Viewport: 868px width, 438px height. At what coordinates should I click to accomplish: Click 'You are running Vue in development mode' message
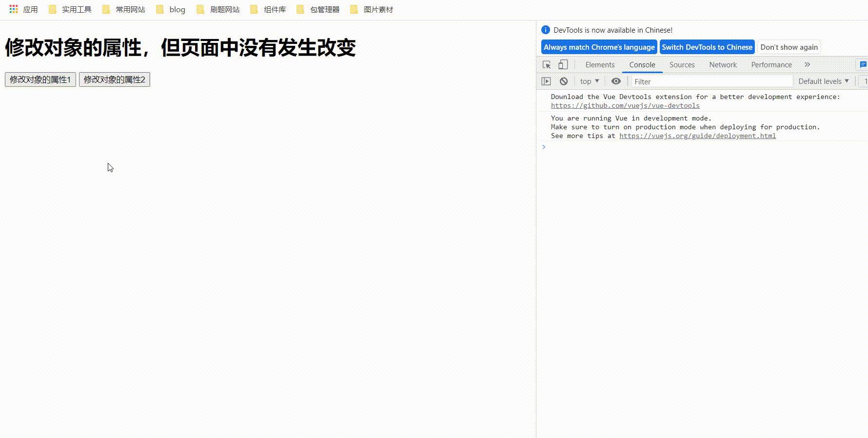tap(631, 118)
